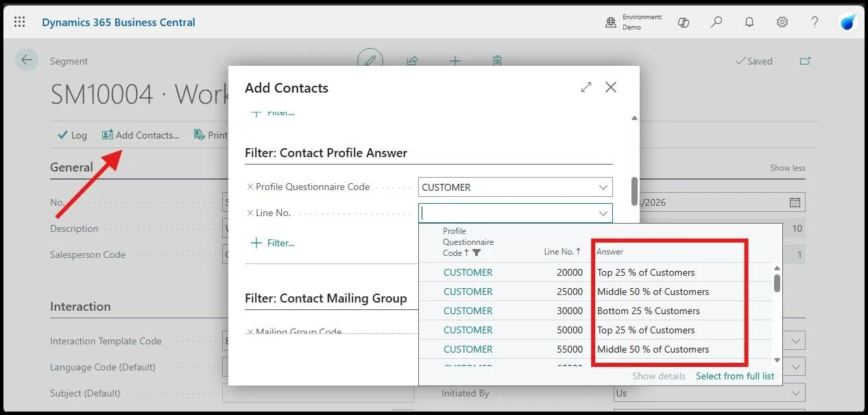The image size is (868, 415).
Task: Click Select from full list link
Action: (735, 376)
